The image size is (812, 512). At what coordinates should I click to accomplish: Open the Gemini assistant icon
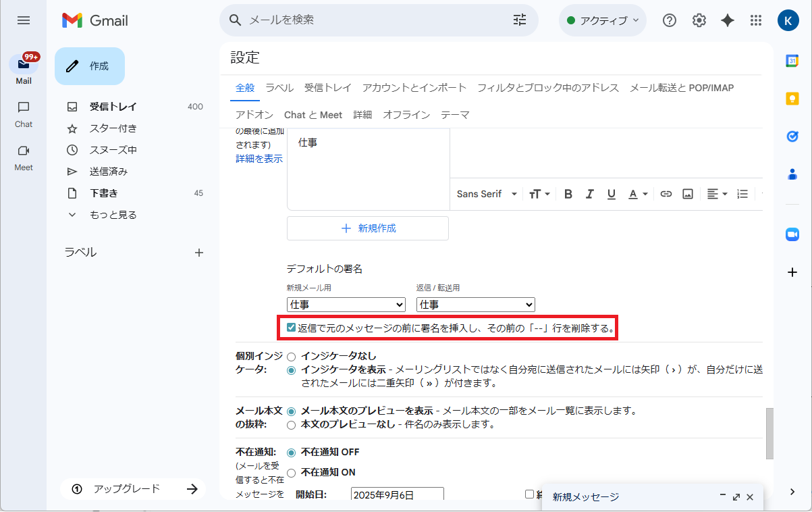click(x=727, y=20)
